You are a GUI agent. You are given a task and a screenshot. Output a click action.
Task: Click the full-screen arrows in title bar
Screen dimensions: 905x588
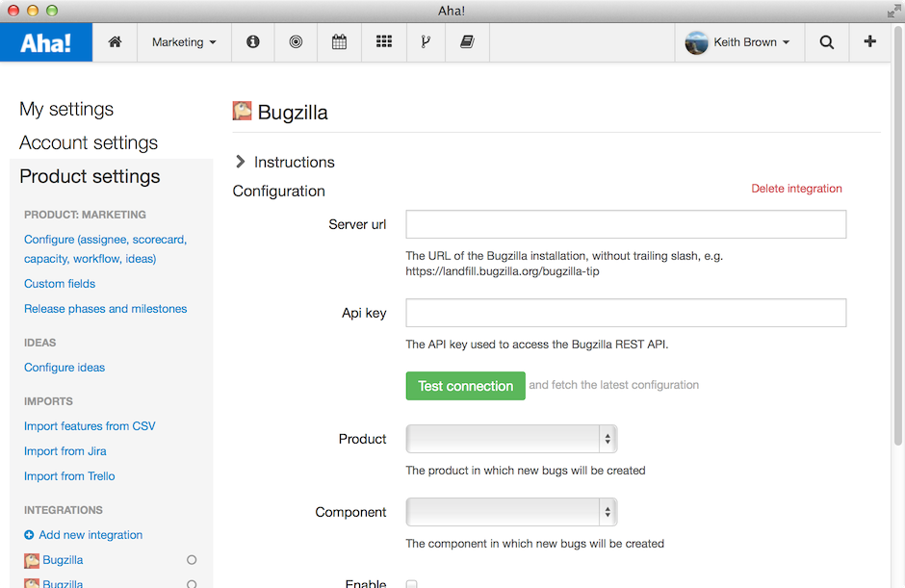tap(894, 11)
